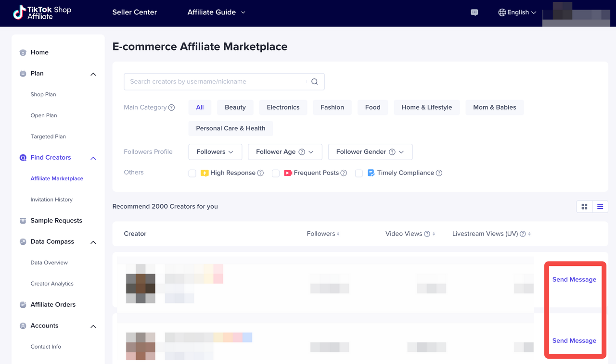
Task: Switch to grid view layout icon
Action: tap(584, 207)
